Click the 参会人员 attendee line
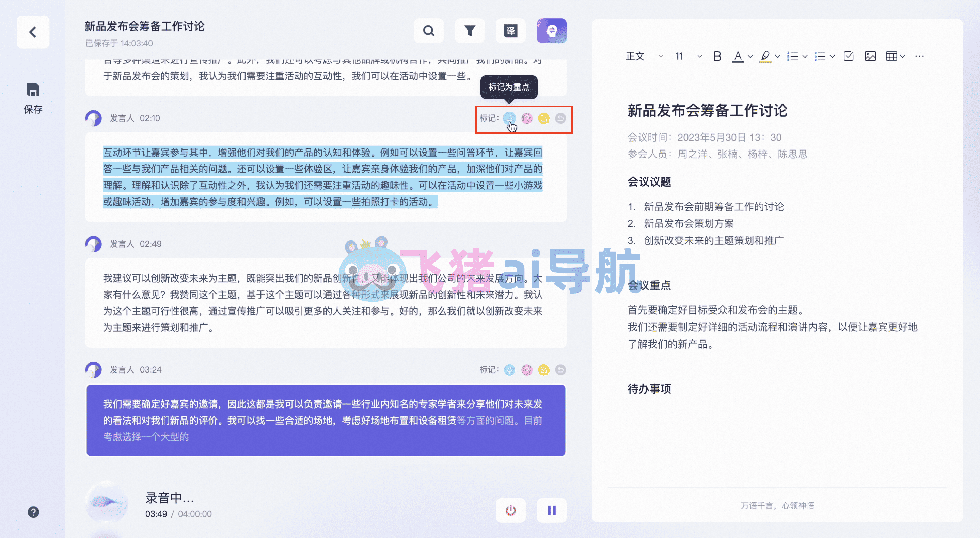The image size is (980, 538). tap(717, 154)
